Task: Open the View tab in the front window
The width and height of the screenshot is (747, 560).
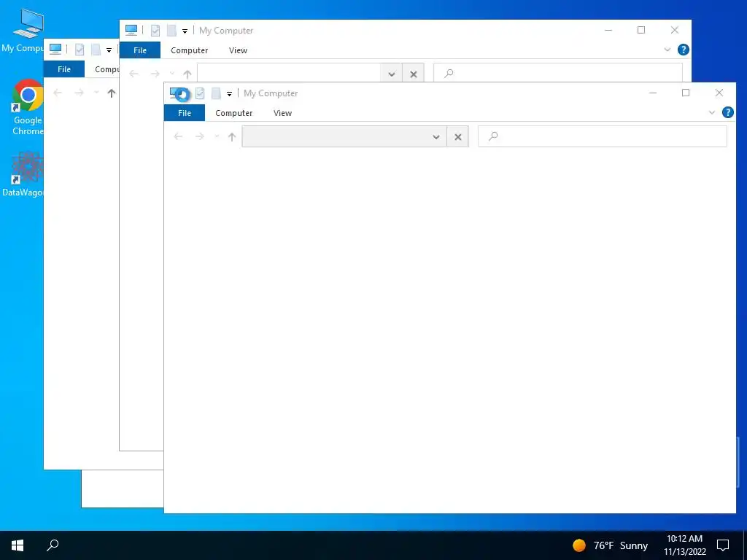Action: point(282,113)
